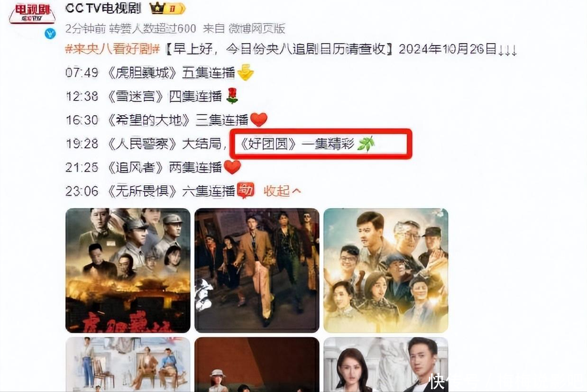This screenshot has height=392, width=587.
Task: Click the leaf emoji after 好团圆
Action: [366, 144]
